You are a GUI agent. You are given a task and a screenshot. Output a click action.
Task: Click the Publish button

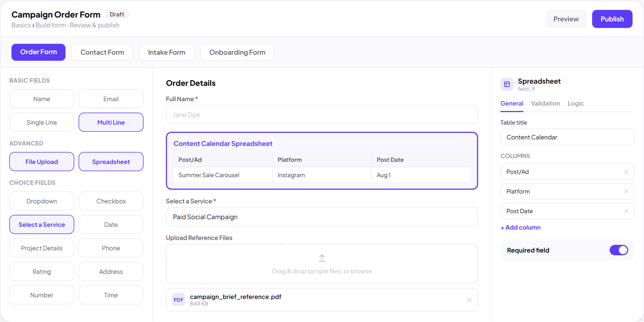pos(612,19)
